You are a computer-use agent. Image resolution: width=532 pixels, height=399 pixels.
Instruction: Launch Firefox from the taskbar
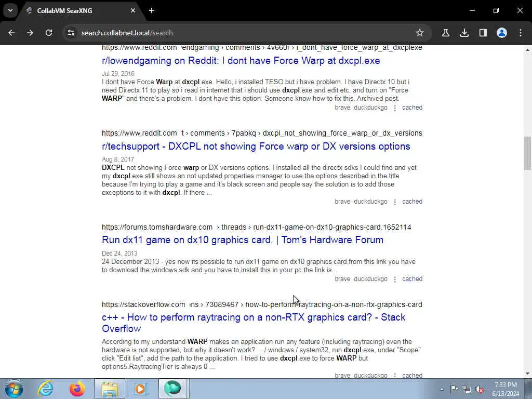(x=77, y=389)
